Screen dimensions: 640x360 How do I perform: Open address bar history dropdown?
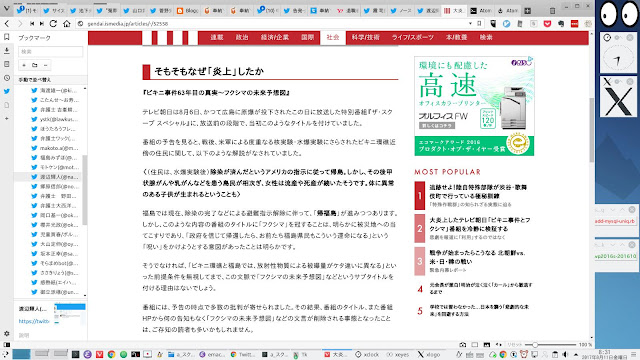point(470,24)
